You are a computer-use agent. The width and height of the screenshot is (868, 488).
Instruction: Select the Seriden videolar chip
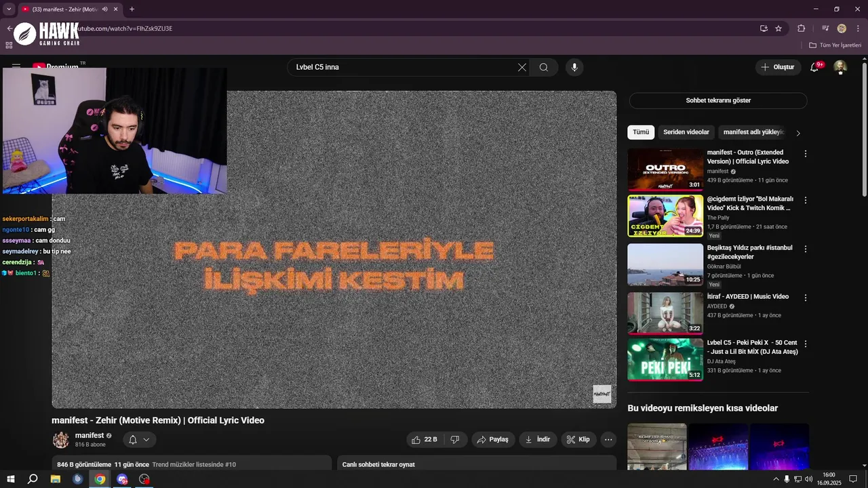pos(686,132)
